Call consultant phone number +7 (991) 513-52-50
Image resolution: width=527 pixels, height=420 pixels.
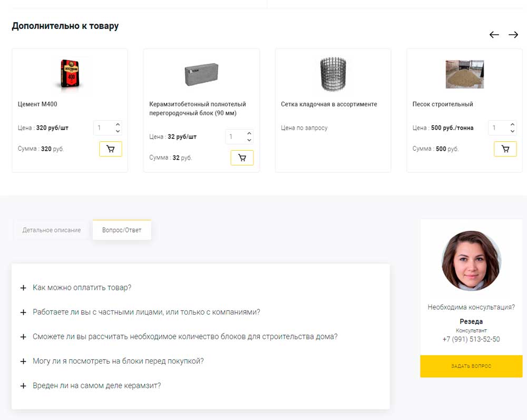pos(471,339)
